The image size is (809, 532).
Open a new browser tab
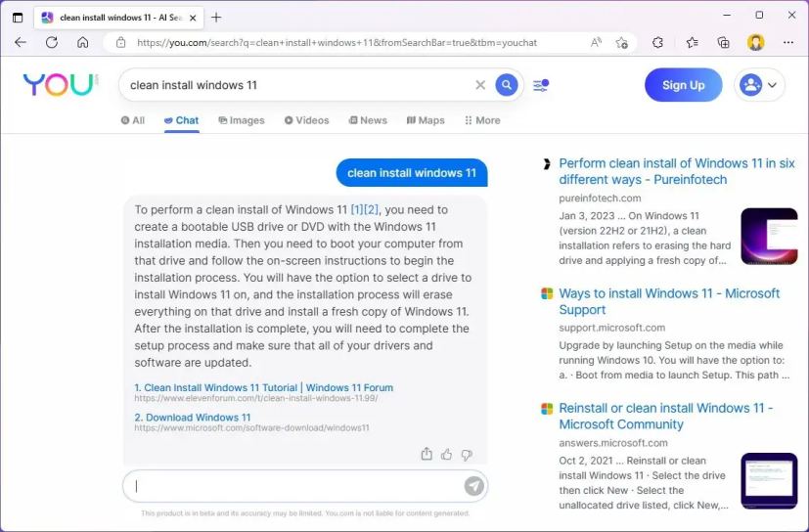[x=216, y=18]
